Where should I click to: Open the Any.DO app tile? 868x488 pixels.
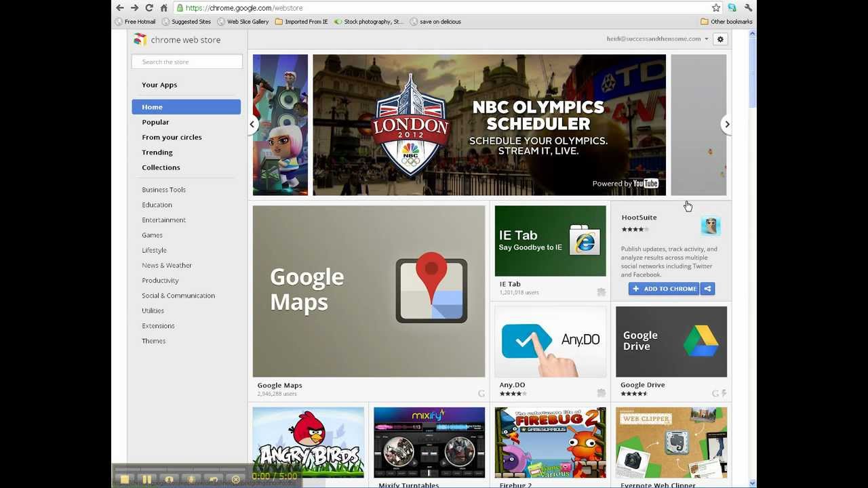(550, 342)
